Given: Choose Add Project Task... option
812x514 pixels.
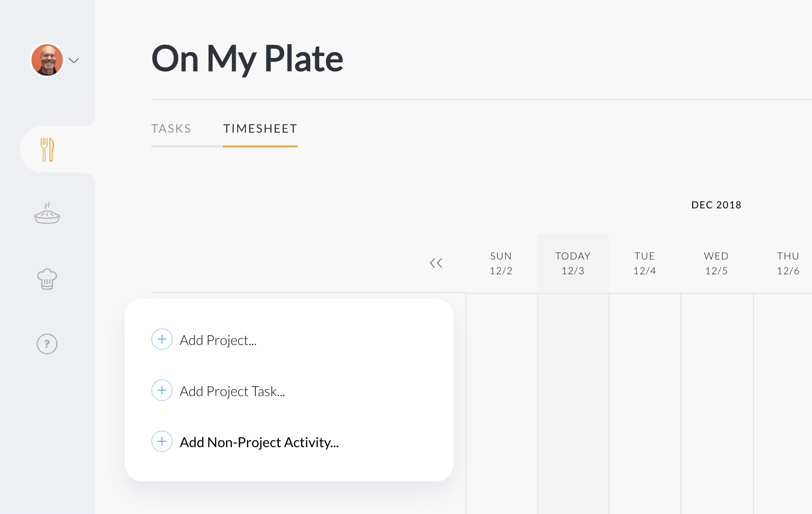Looking at the screenshot, I should [232, 392].
